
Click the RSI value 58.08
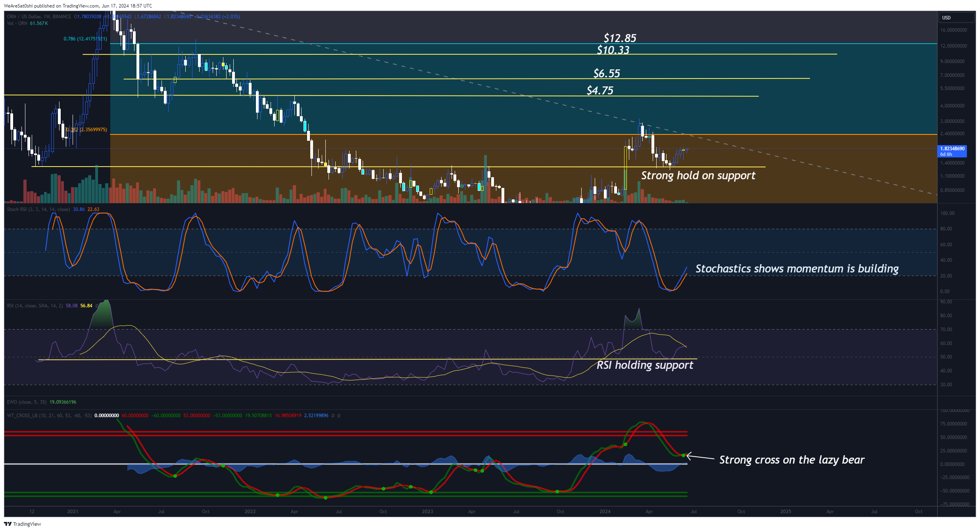71,306
